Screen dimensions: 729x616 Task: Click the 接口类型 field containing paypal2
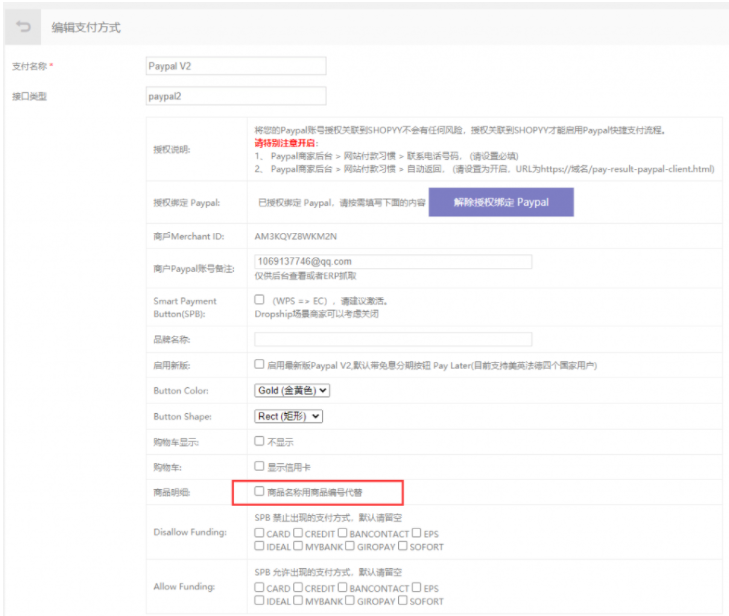(x=236, y=96)
